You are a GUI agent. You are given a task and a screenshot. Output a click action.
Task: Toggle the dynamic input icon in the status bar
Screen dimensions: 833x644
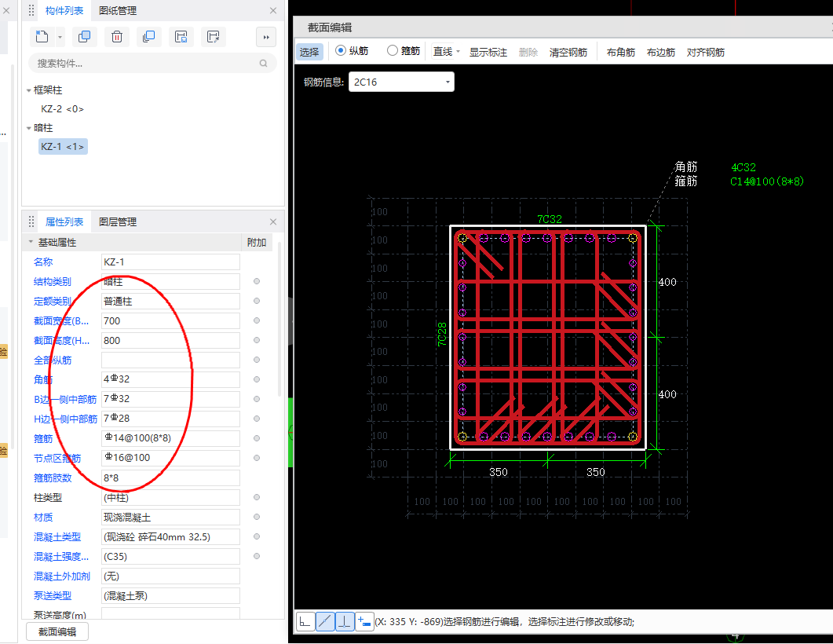(364, 621)
